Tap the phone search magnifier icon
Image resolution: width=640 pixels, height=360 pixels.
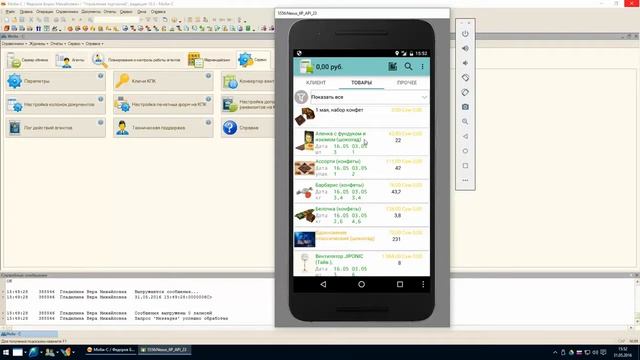408,66
